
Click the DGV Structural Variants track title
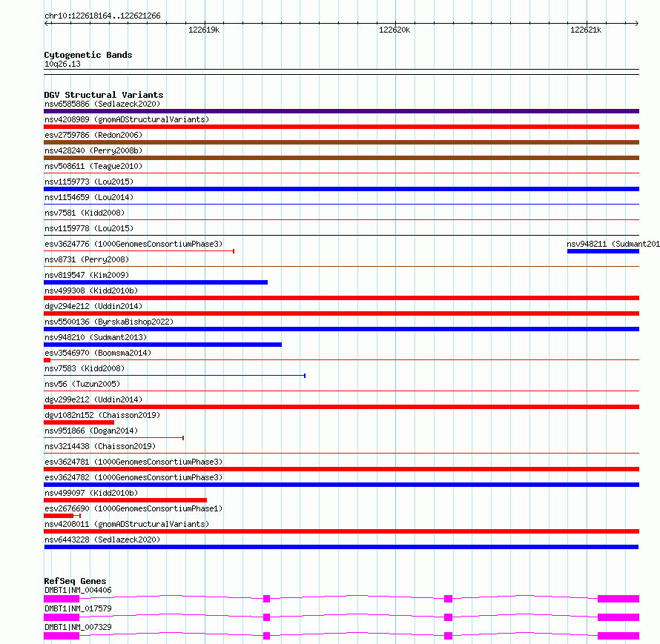104,95
